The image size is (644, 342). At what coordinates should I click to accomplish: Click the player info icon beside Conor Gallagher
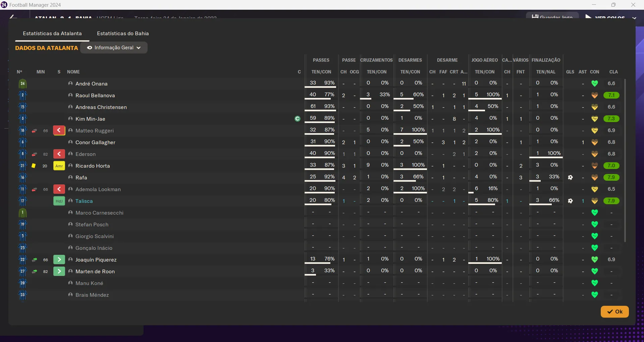(70, 142)
